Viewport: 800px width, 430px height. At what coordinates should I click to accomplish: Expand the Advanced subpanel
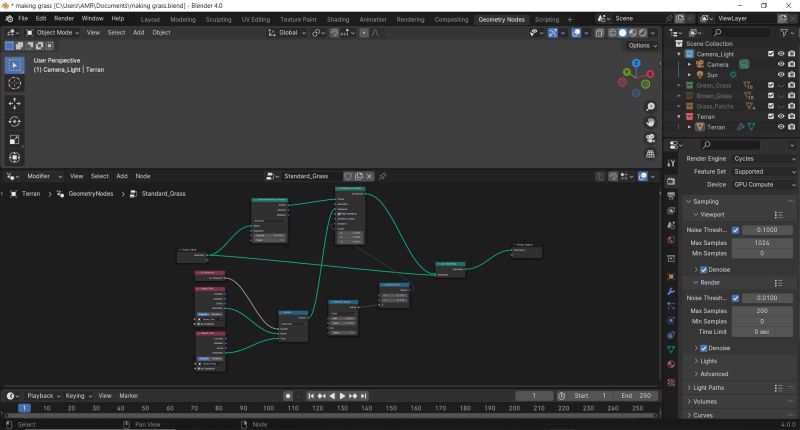(714, 374)
